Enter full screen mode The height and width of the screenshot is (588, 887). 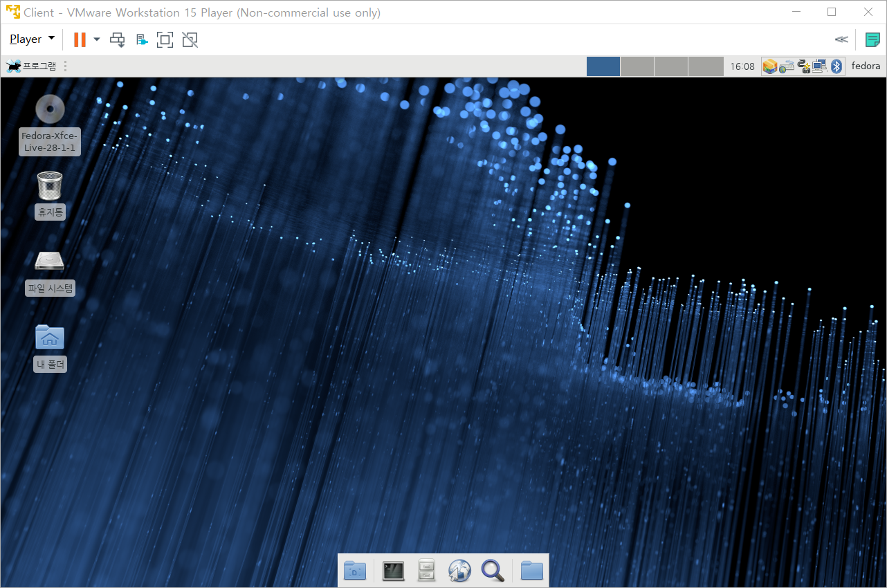[165, 39]
